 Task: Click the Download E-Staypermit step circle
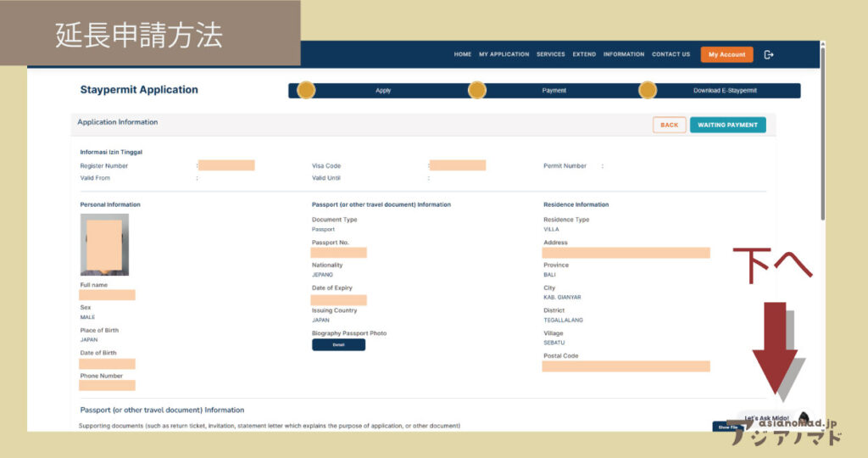pos(648,90)
